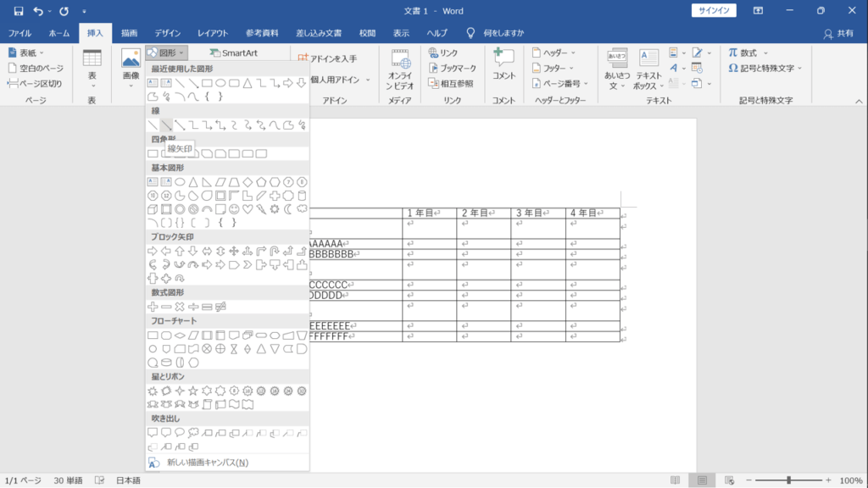This screenshot has height=488, width=868.
Task: Open the ページ番号 page number dropdown
Action: tap(560, 84)
